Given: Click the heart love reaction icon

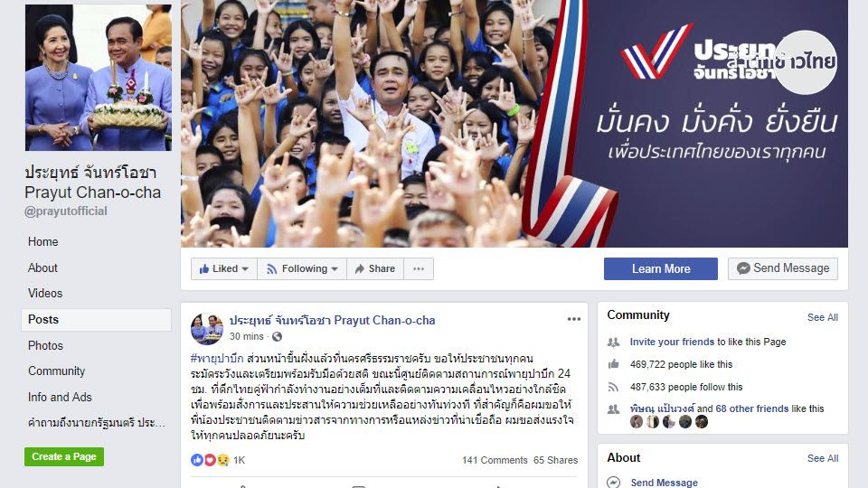Looking at the screenshot, I should coord(210,460).
